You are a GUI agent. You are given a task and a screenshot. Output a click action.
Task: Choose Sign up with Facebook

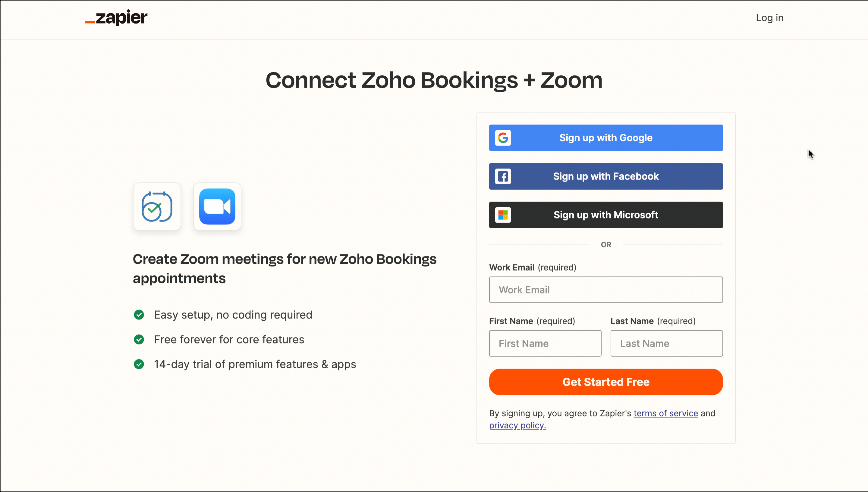coord(606,176)
